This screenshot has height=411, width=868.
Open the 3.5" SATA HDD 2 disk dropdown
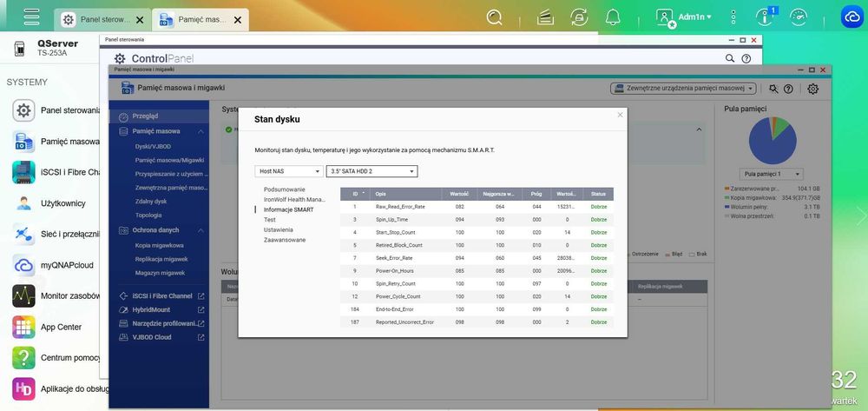pyautogui.click(x=372, y=171)
